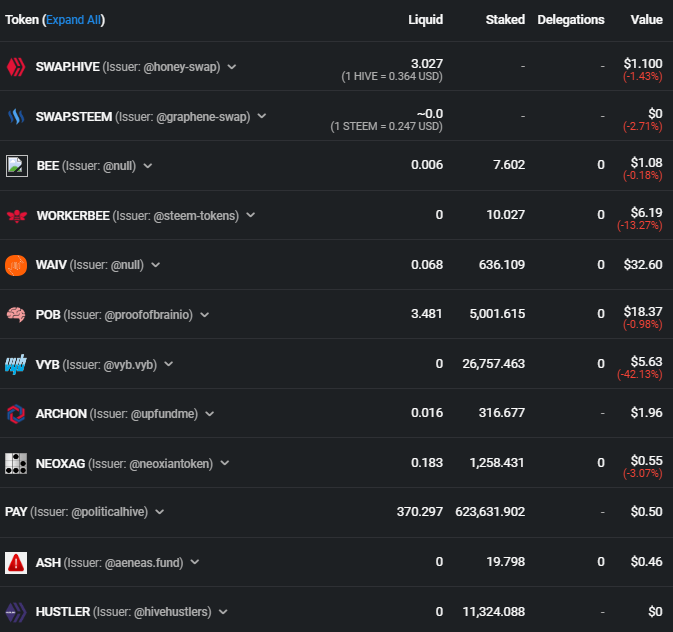Image resolution: width=673 pixels, height=632 pixels.
Task: Expand the BEE token row chevron
Action: (x=148, y=166)
